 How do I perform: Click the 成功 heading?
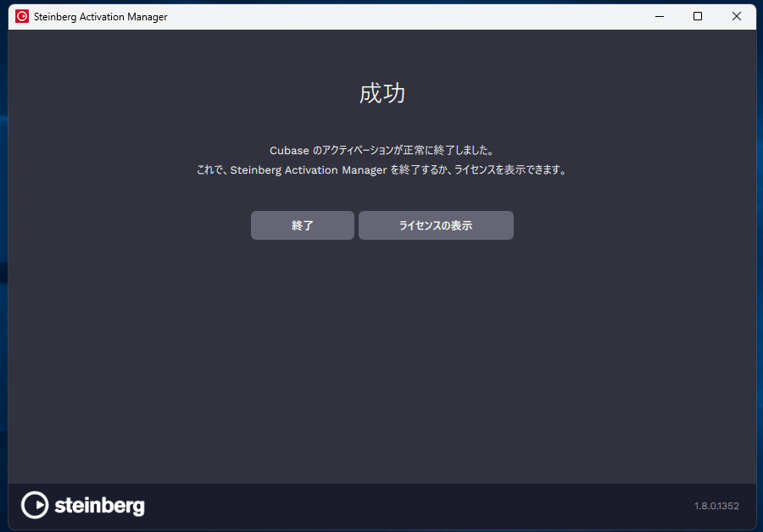pyautogui.click(x=382, y=93)
